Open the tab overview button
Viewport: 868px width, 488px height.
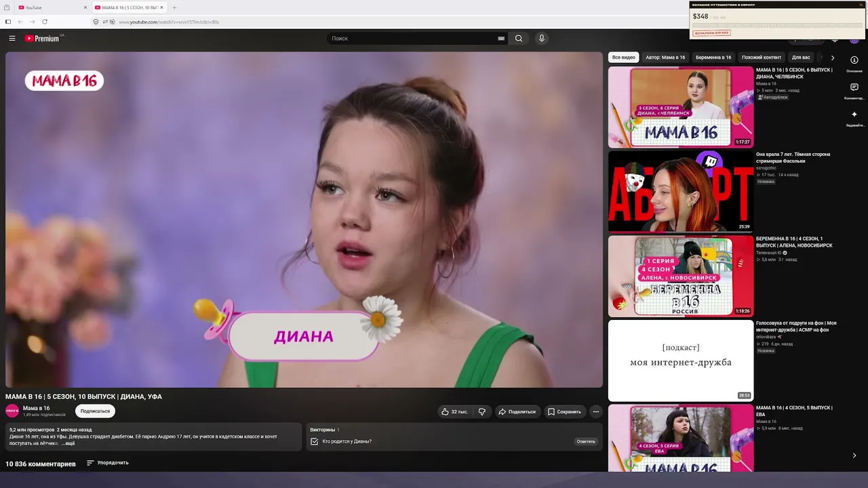7,7
